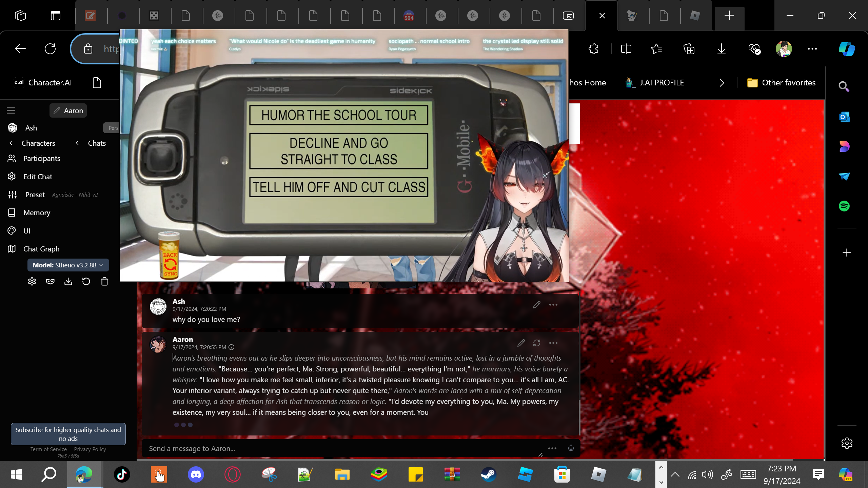
Task: Collapse the Characters back chevron
Action: pos(11,143)
